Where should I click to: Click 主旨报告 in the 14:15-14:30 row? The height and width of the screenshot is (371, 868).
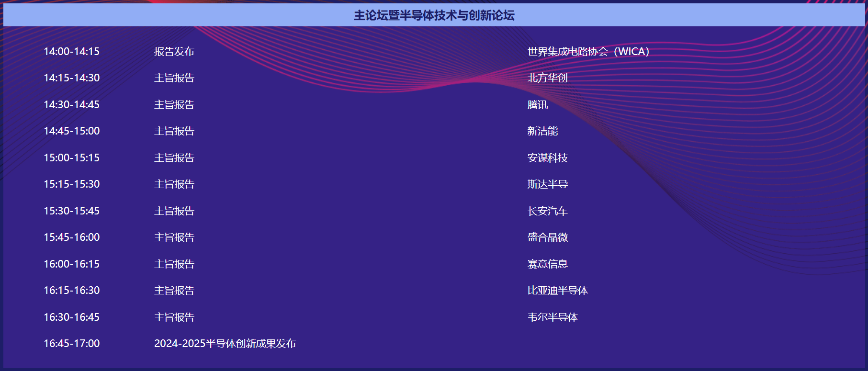[x=174, y=78]
